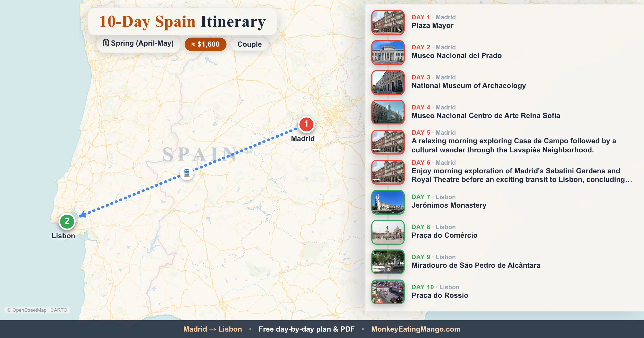Select the Couple traveler badge

(x=250, y=44)
